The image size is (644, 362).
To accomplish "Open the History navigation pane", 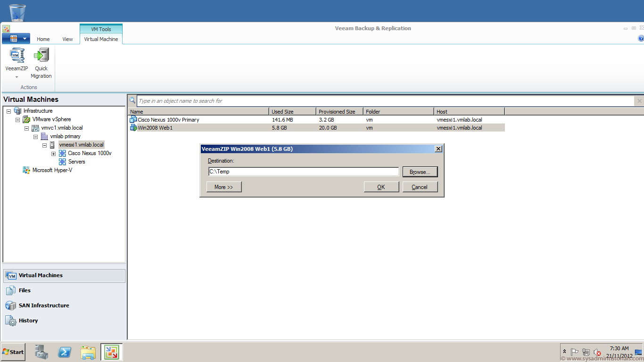I will tap(65, 321).
